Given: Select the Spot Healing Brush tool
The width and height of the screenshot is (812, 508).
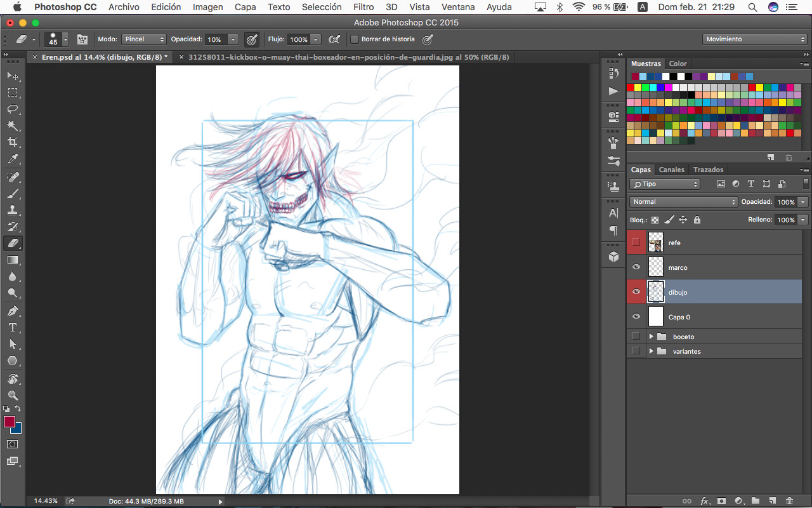Looking at the screenshot, I should click(x=13, y=177).
